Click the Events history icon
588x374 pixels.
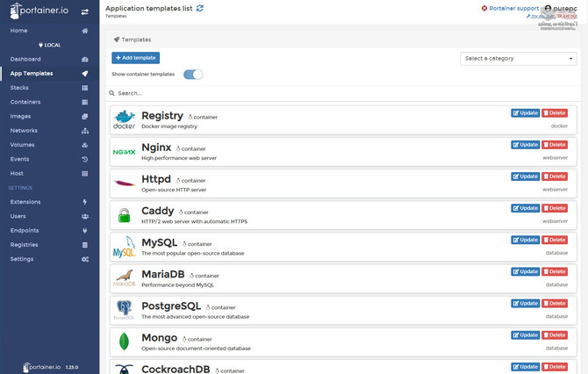point(85,159)
